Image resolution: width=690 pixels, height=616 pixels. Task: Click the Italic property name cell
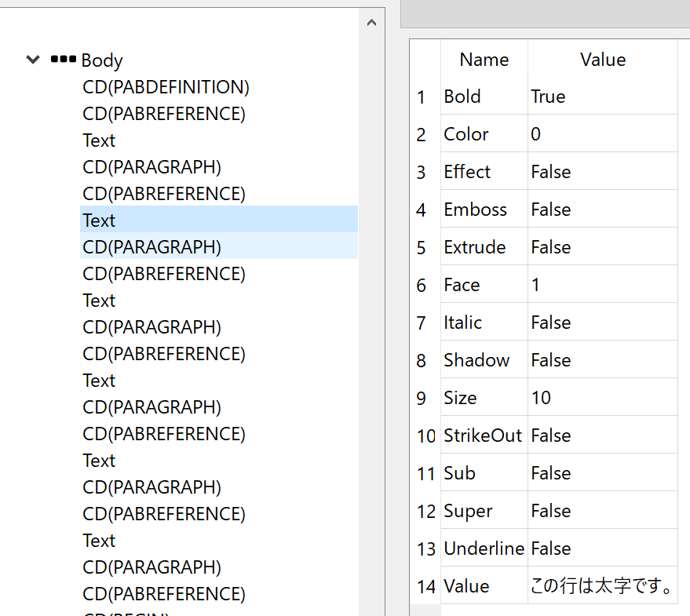click(x=484, y=323)
